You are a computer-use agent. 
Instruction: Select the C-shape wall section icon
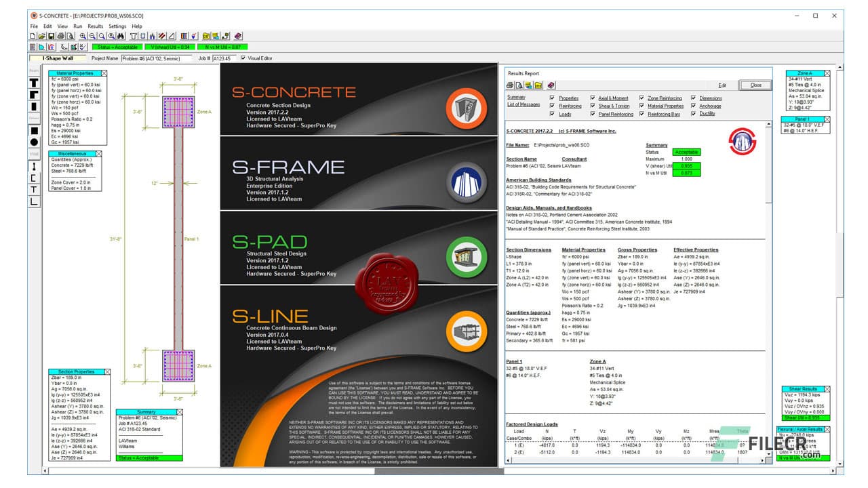(34, 178)
